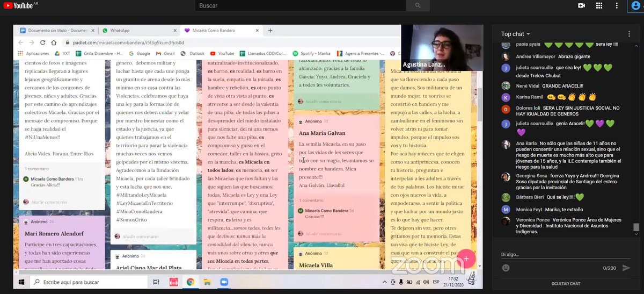Click Monica Feyt's M avatar

[x=506, y=210]
